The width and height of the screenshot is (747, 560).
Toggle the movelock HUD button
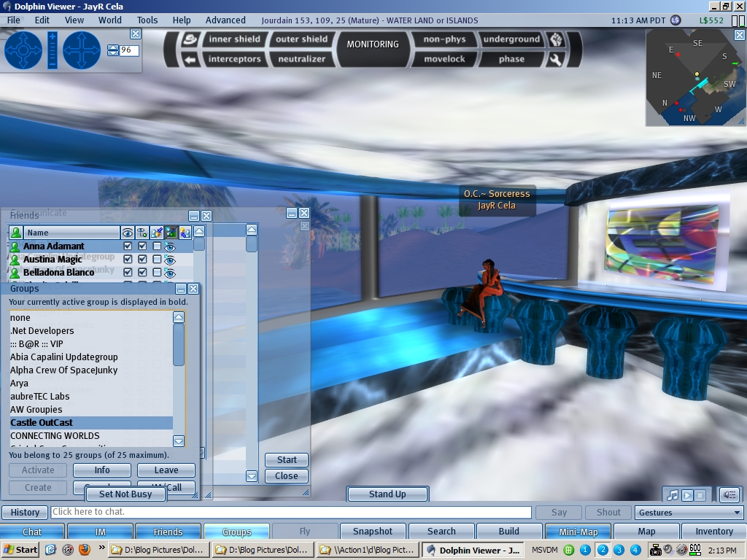tap(444, 59)
